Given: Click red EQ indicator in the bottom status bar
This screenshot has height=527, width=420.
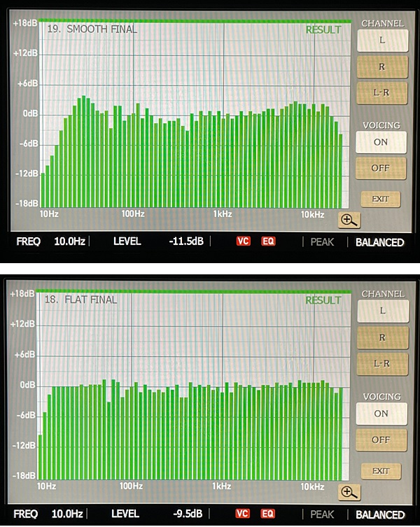Looking at the screenshot, I should [268, 514].
